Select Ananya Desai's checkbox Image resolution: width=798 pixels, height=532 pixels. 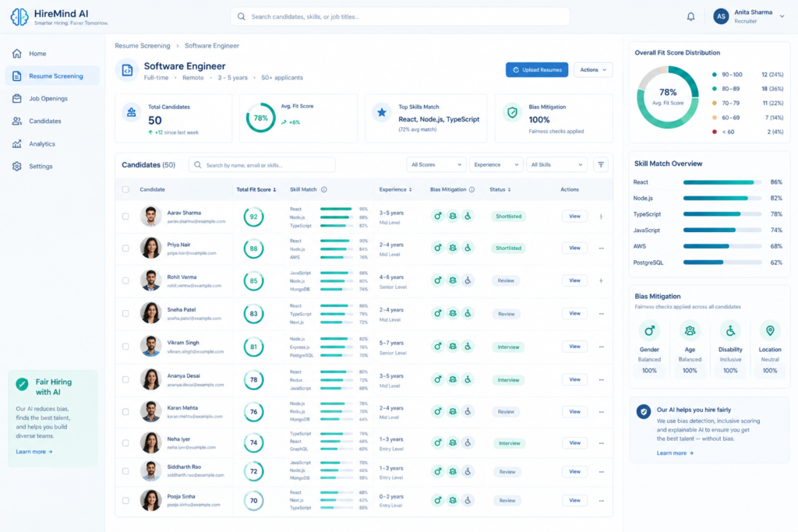click(x=125, y=380)
